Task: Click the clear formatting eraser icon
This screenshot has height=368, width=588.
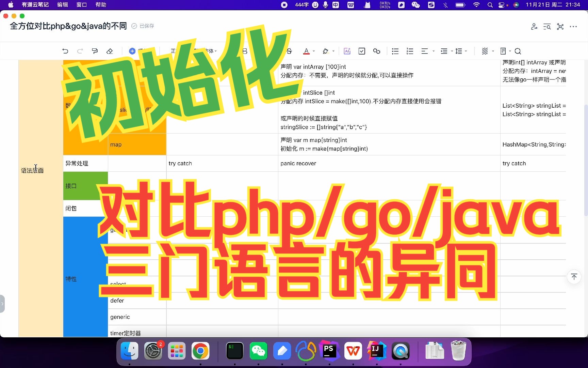Action: click(x=110, y=51)
